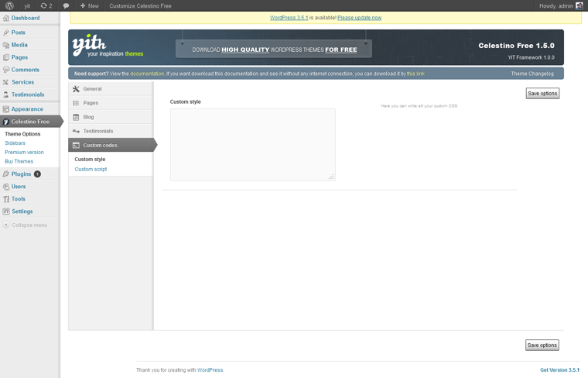Click the Appearance sidebar icon

coord(6,109)
